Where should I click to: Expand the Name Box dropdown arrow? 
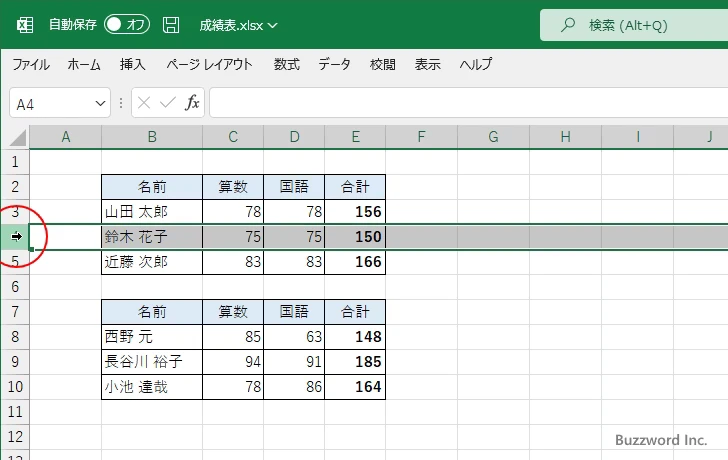click(99, 103)
